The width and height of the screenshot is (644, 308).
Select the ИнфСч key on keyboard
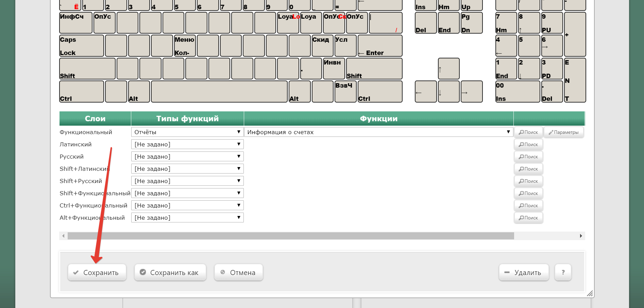coord(75,23)
